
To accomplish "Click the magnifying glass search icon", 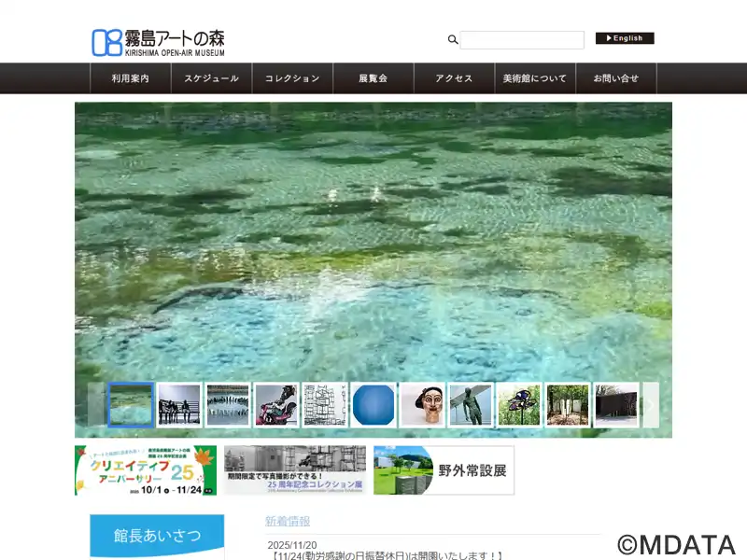I will [453, 39].
